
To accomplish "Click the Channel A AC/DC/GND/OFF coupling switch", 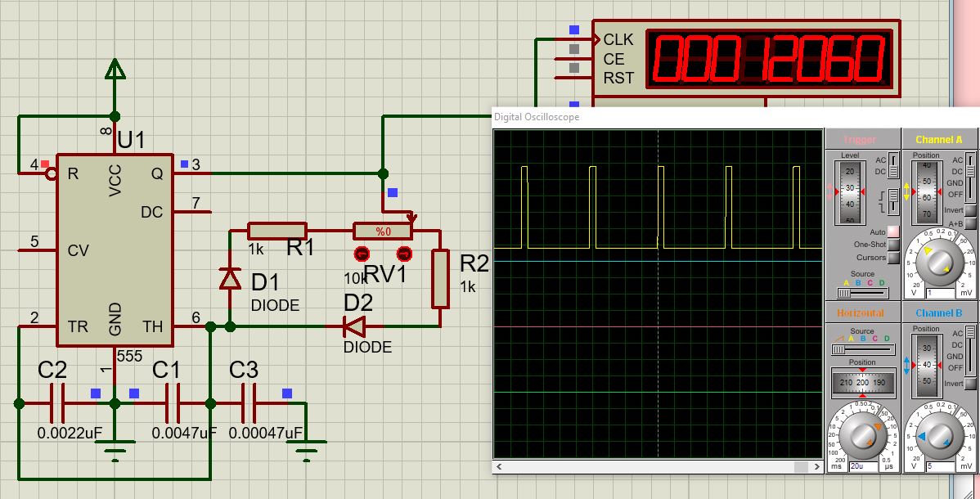I will coord(970,177).
